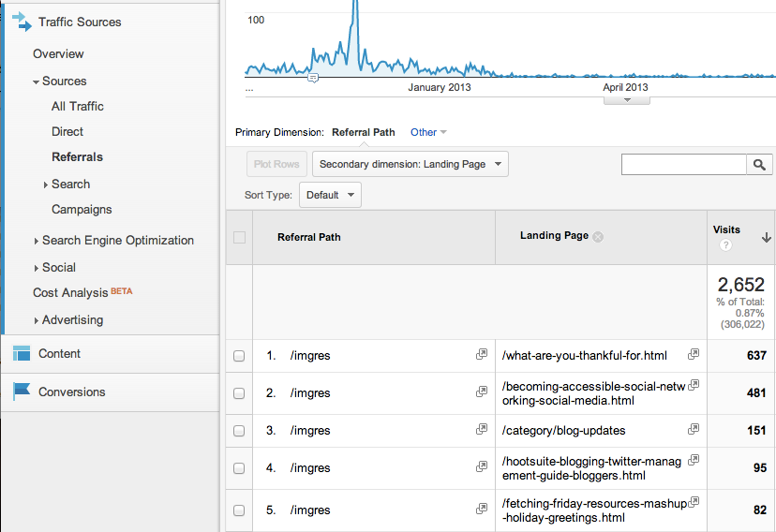The height and width of the screenshot is (532, 776).
Task: Toggle the chart collapse handle arrow
Action: [x=627, y=100]
